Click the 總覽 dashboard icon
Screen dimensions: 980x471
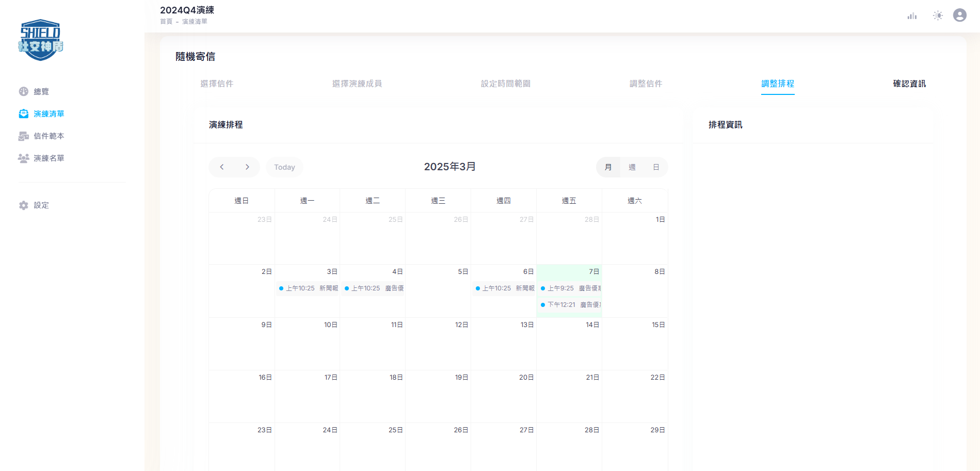pos(24,91)
